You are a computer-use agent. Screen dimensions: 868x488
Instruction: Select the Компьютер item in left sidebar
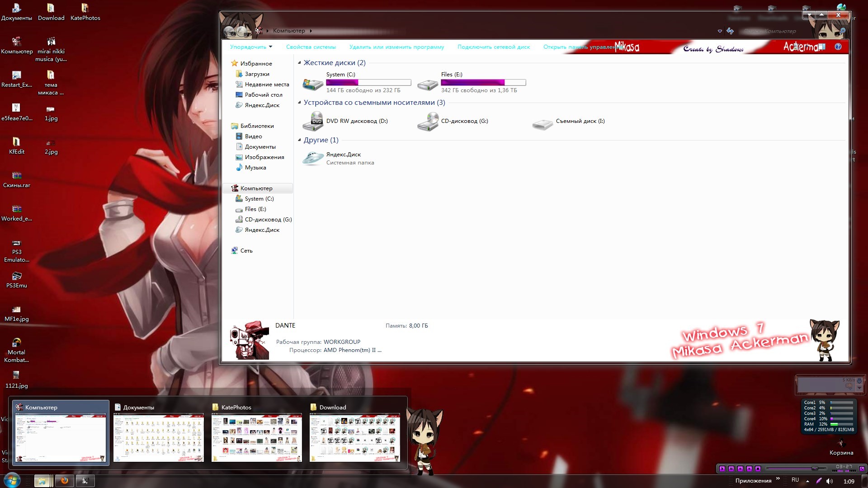tap(256, 188)
